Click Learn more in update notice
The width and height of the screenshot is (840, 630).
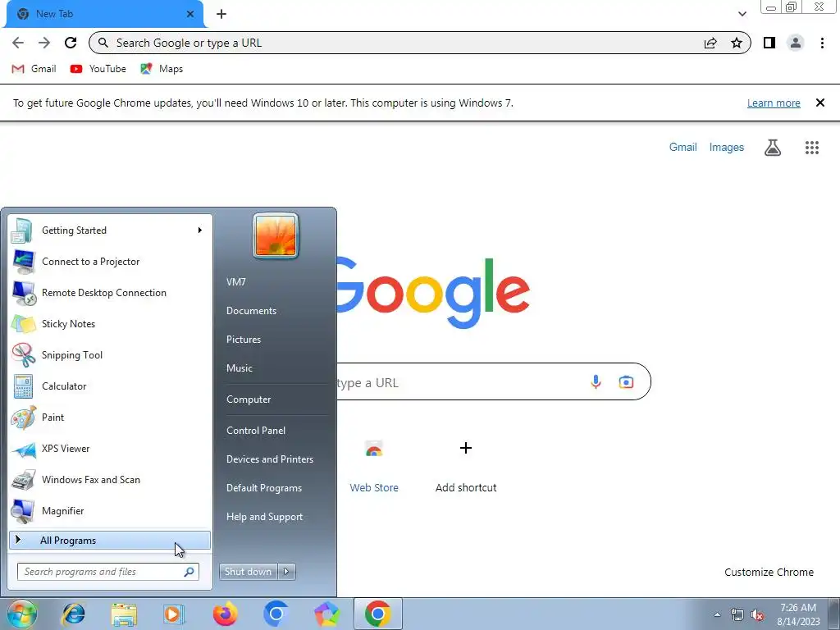click(x=774, y=103)
